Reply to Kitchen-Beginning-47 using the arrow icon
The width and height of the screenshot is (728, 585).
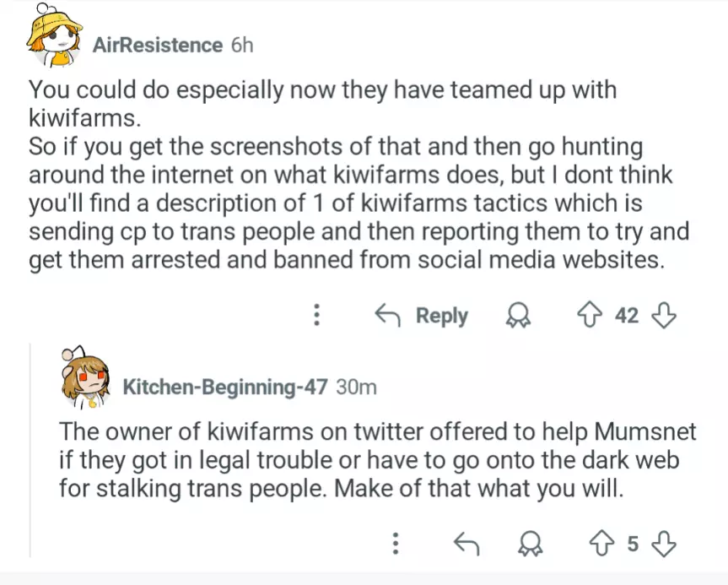[x=466, y=543]
